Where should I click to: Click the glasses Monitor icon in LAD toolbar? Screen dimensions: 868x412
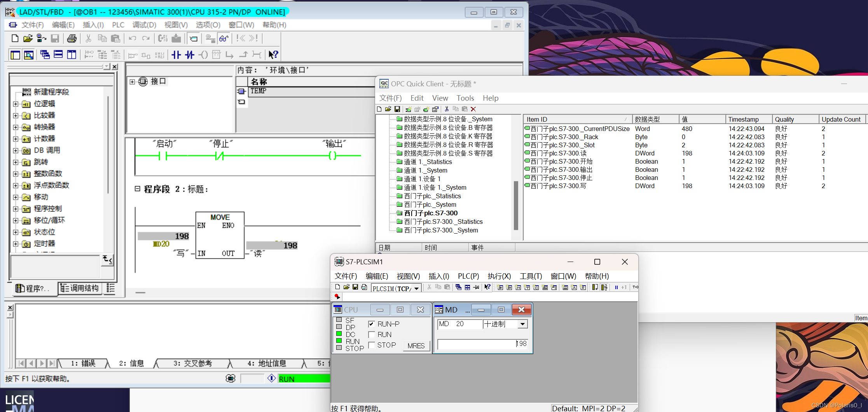pyautogui.click(x=224, y=38)
